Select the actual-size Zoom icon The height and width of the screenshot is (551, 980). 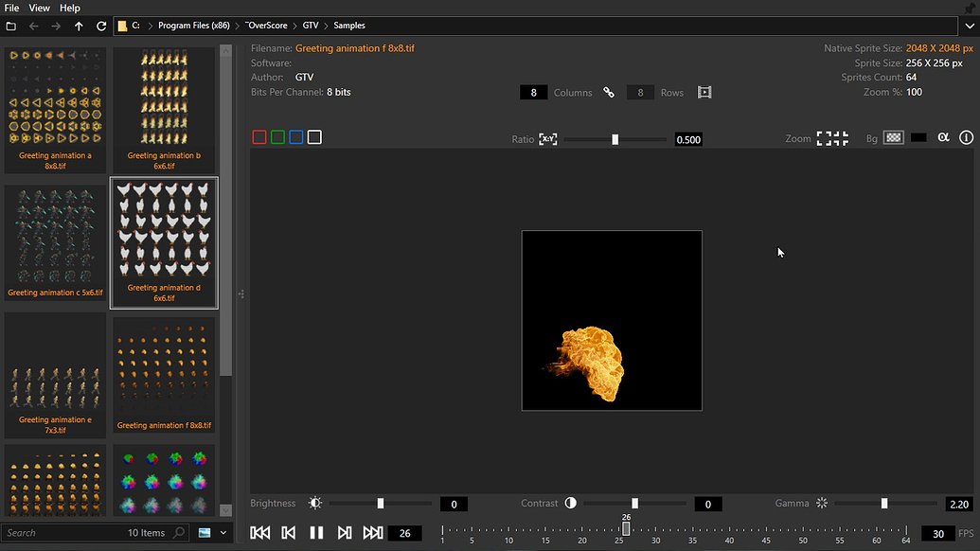click(x=840, y=137)
